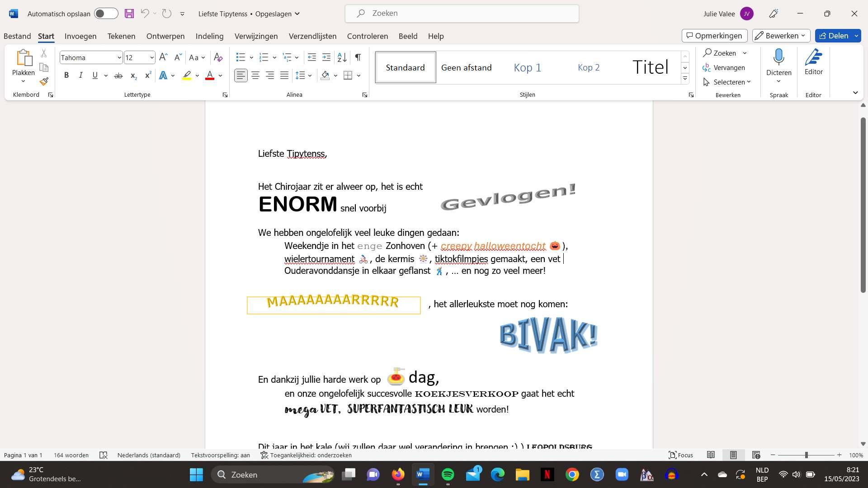Open Spotify from the taskbar

click(448, 474)
